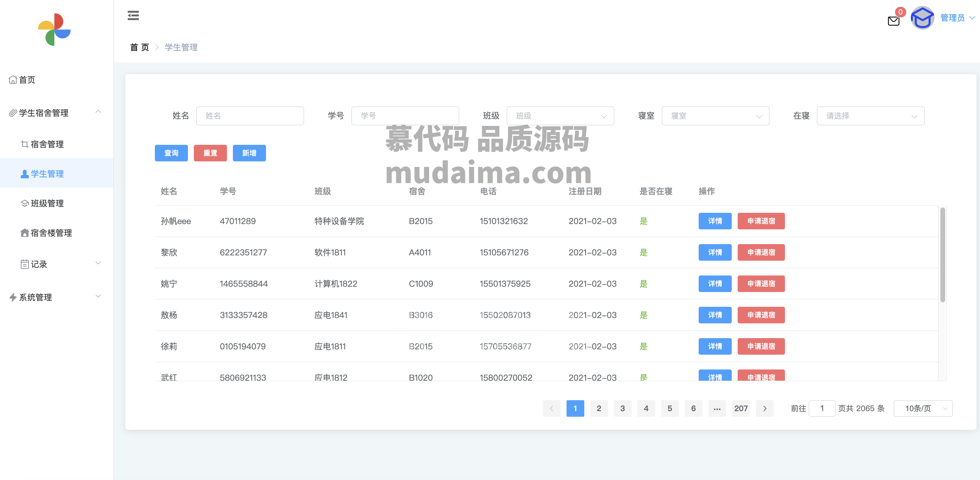The image size is (980, 480).
Task: Go to page 5
Action: point(670,408)
